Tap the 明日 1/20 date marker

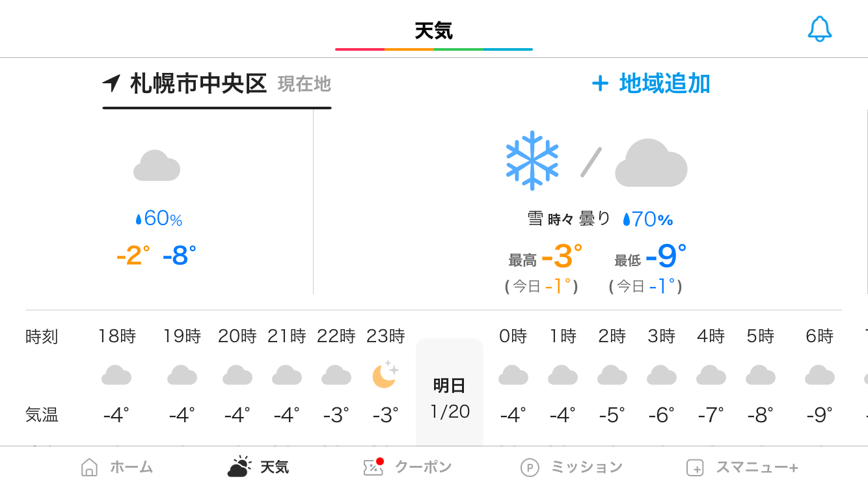[x=450, y=398]
